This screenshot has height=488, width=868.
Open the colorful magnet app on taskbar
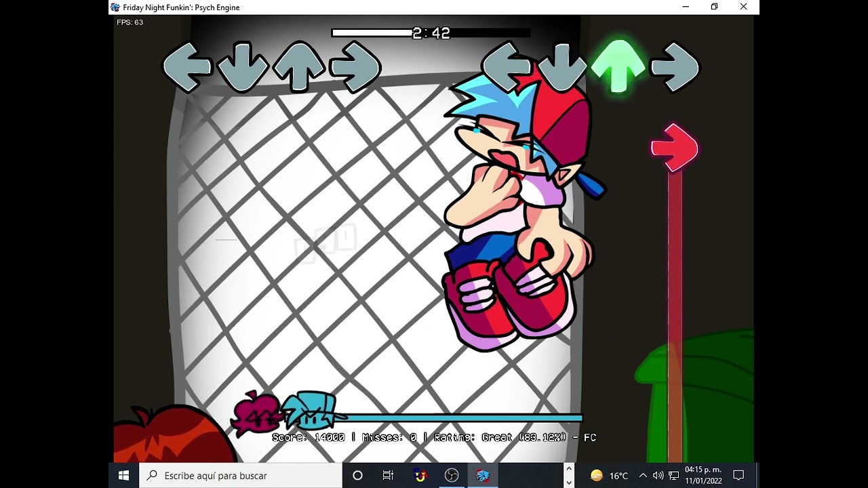coord(420,475)
